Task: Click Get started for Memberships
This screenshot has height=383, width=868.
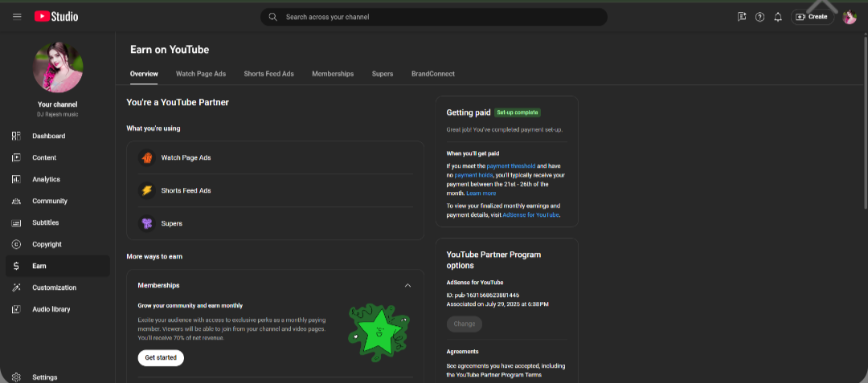Action: pos(161,357)
